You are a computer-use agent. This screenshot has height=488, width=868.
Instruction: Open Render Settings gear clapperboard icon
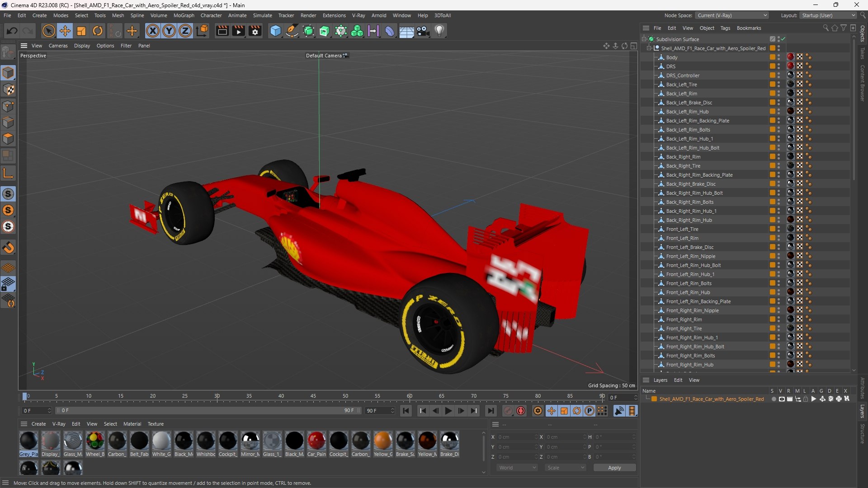pyautogui.click(x=255, y=31)
